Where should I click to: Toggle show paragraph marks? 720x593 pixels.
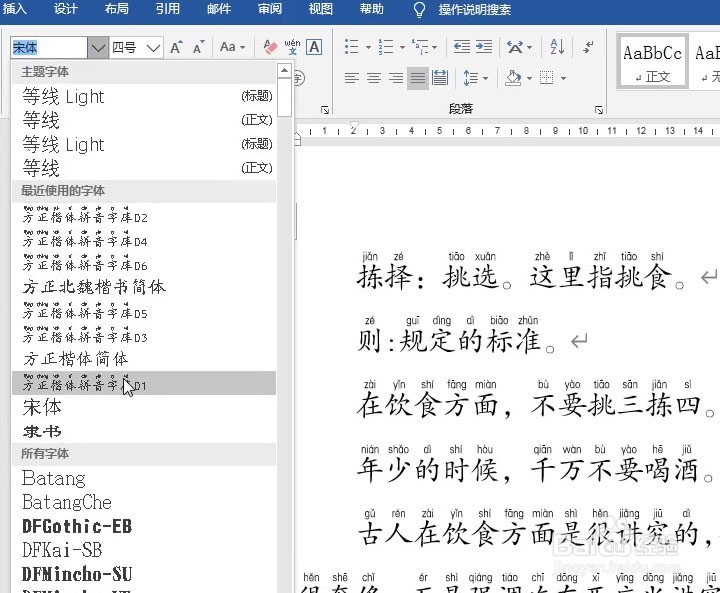pos(588,47)
